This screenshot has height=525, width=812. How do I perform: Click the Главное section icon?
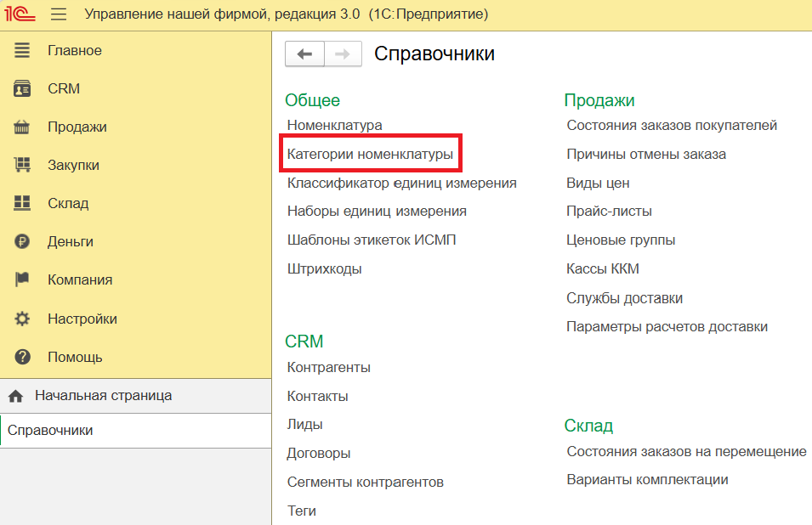(x=22, y=50)
